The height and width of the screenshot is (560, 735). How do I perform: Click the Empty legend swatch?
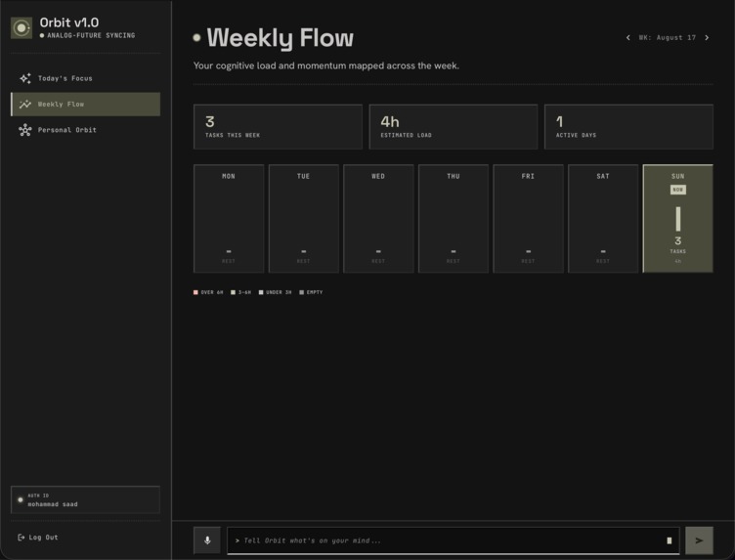point(301,292)
